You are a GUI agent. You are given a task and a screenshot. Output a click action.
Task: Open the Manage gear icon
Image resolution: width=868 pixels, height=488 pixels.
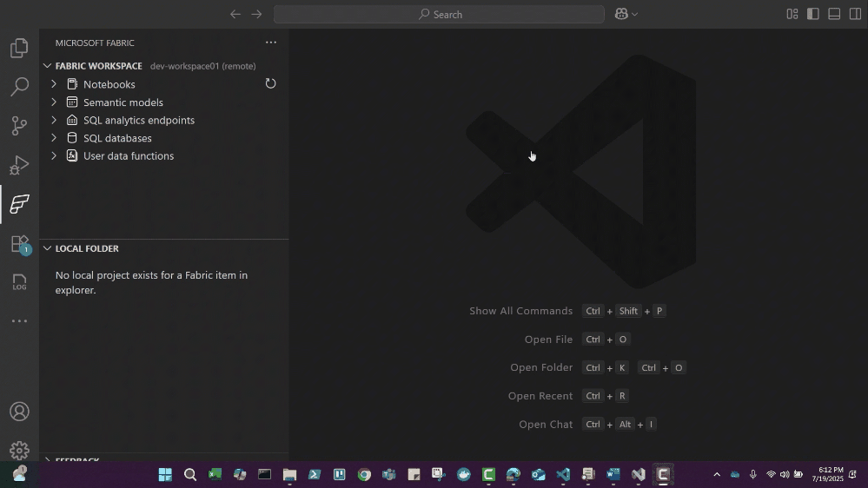[x=19, y=451]
